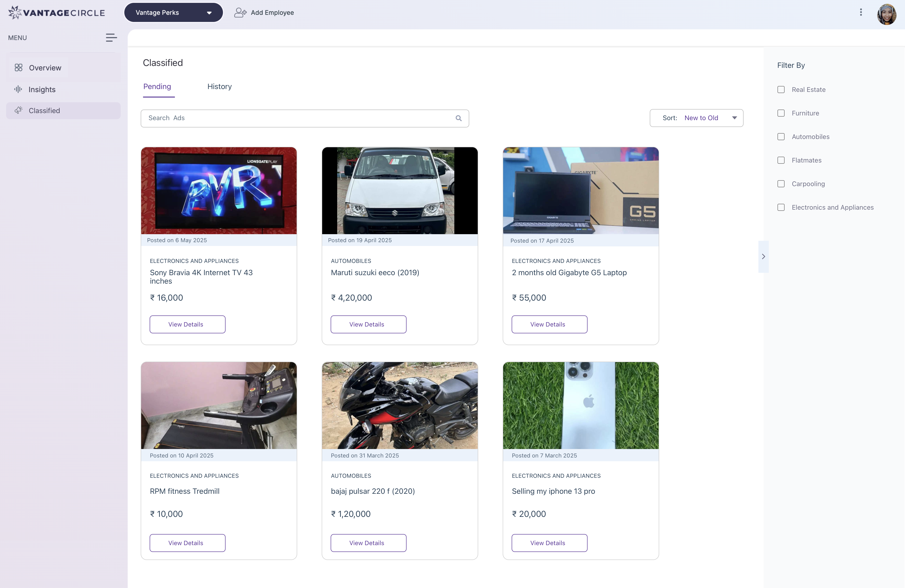The width and height of the screenshot is (905, 588).
Task: Enable the Real Estate filter
Action: [781, 89]
